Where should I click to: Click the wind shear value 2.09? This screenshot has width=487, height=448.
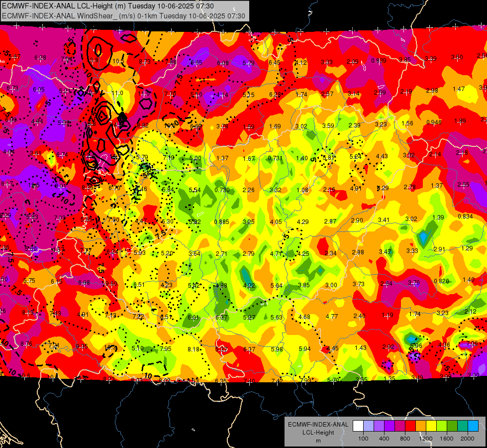(353, 62)
